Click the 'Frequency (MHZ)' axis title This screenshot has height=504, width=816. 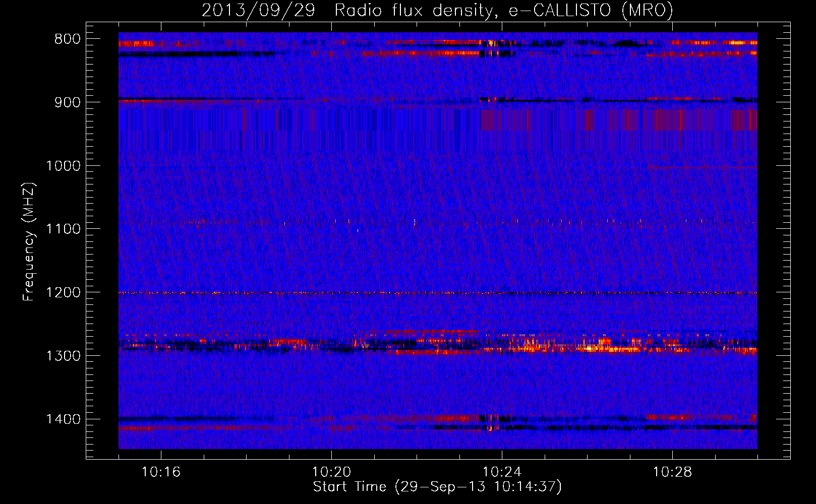[29, 241]
